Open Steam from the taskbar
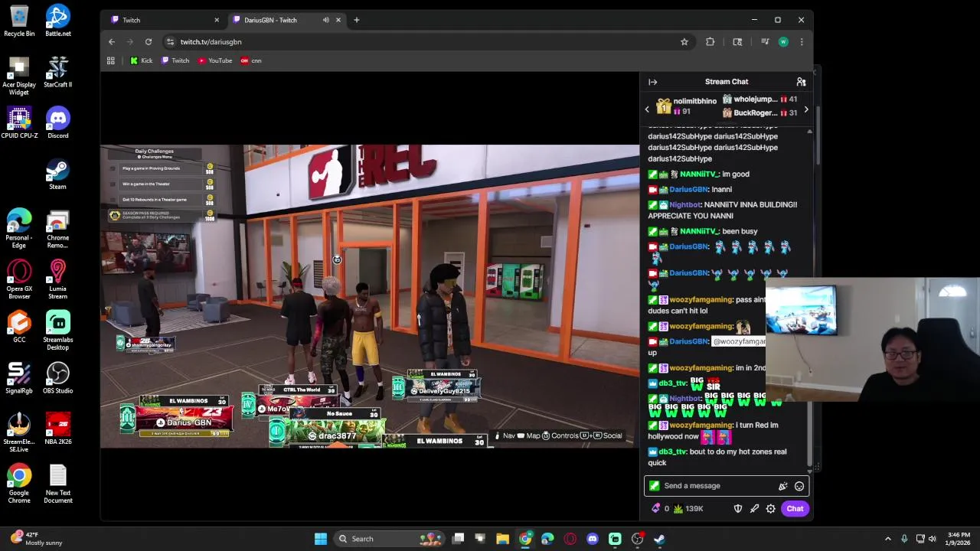 point(659,539)
